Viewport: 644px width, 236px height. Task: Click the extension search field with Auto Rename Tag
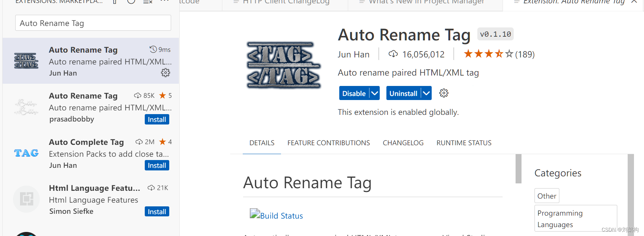point(93,23)
